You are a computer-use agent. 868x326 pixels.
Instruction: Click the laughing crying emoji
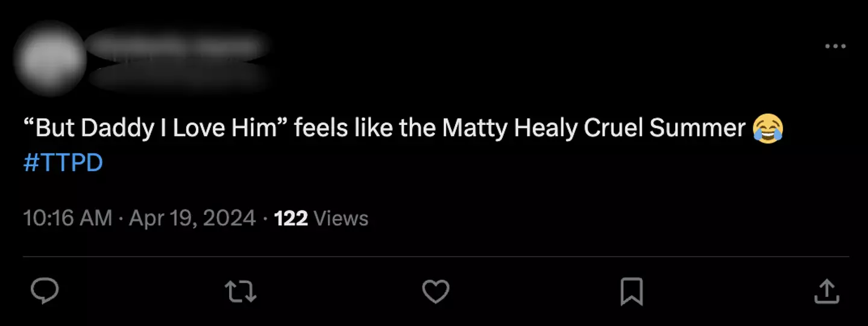(768, 129)
